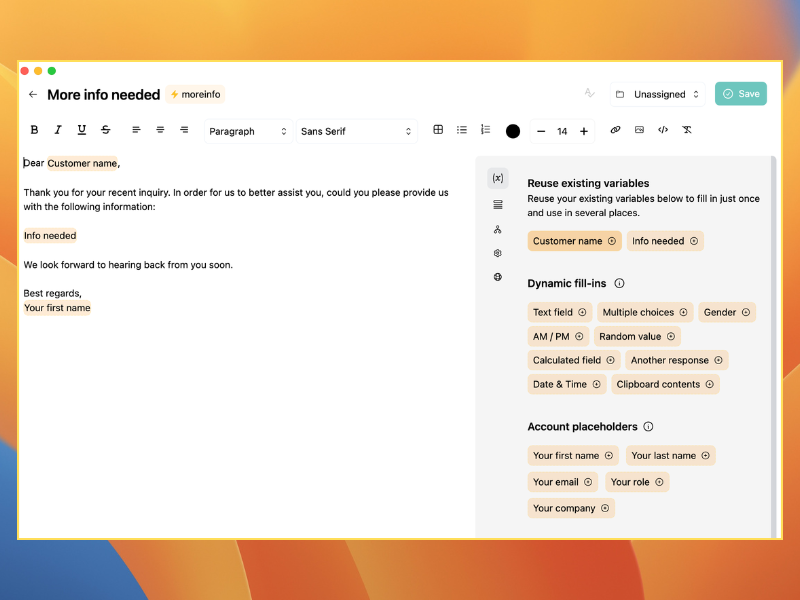The image size is (800, 600).
Task: Open the black text color picker
Action: (513, 131)
